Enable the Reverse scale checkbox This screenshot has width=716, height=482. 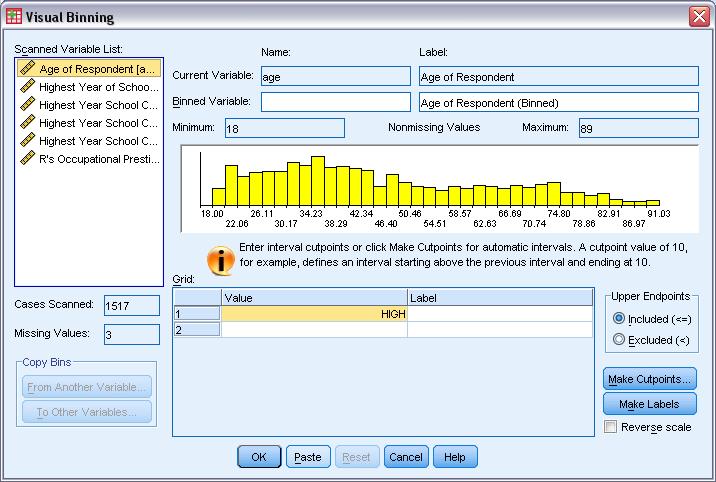(x=610, y=427)
